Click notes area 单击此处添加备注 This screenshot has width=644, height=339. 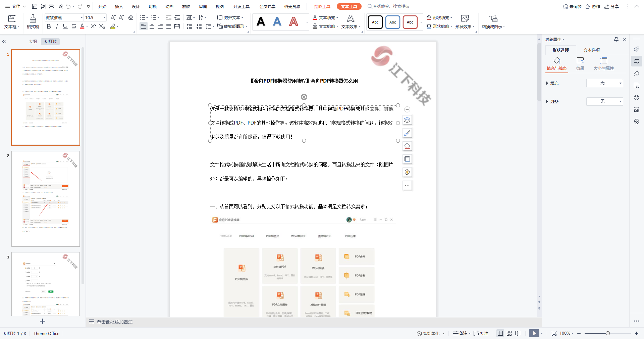[115, 322]
